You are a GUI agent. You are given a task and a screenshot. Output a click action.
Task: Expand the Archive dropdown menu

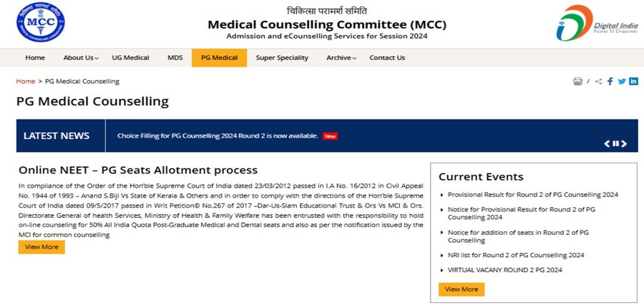coord(341,58)
